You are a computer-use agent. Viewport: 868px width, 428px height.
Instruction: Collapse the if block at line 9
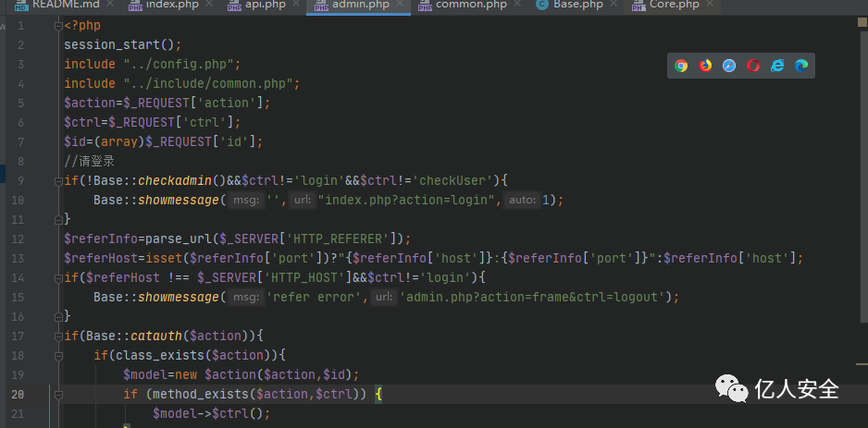tap(58, 181)
